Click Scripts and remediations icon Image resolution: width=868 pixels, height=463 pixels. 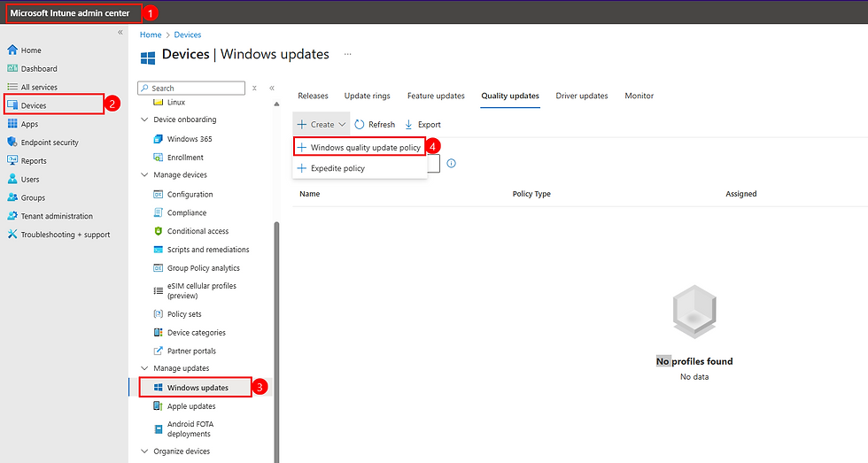(x=159, y=250)
